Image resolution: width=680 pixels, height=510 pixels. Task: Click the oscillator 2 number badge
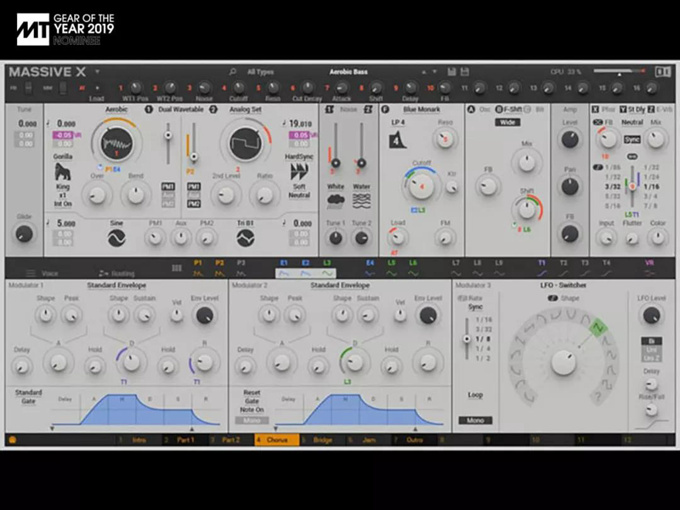tap(213, 109)
